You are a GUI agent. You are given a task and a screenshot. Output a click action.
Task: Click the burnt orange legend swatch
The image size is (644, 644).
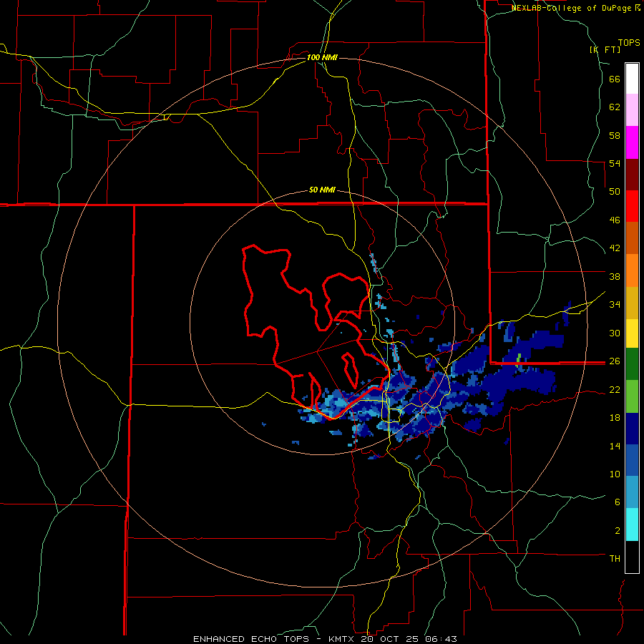(x=632, y=238)
